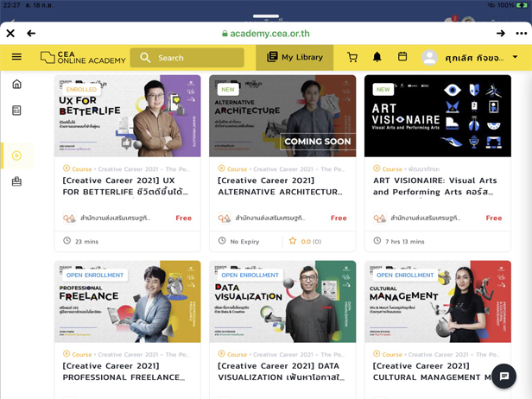The height and width of the screenshot is (399, 532).
Task: Open UX For Betterlife course thumbnail
Action: (x=128, y=116)
